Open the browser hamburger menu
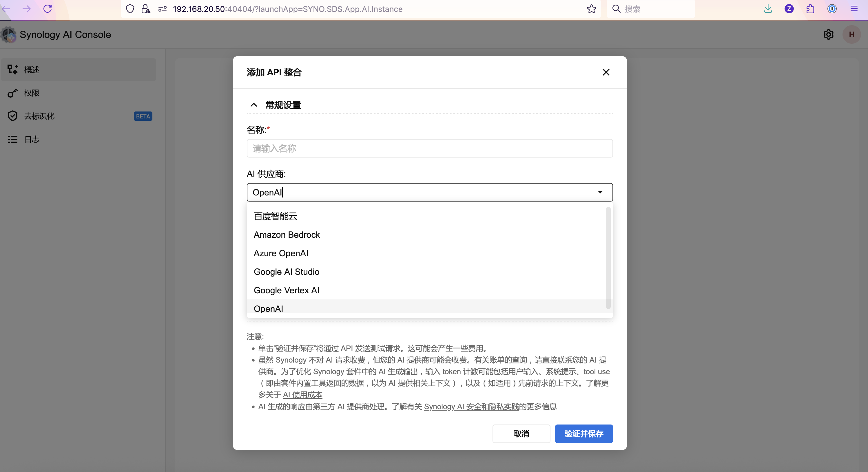The image size is (868, 472). tap(854, 9)
